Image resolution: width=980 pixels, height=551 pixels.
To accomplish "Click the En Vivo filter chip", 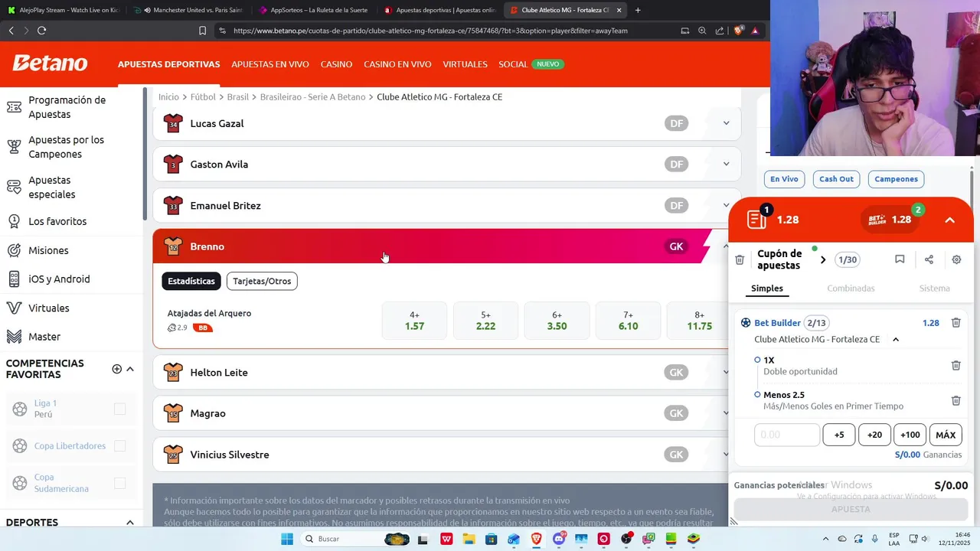I will click(784, 179).
